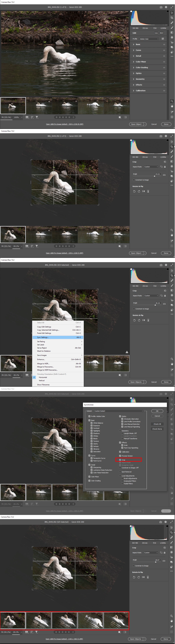Toggle Process Version checkbox in Synchronize dialog
175x644 pixels.
click(x=120, y=456)
